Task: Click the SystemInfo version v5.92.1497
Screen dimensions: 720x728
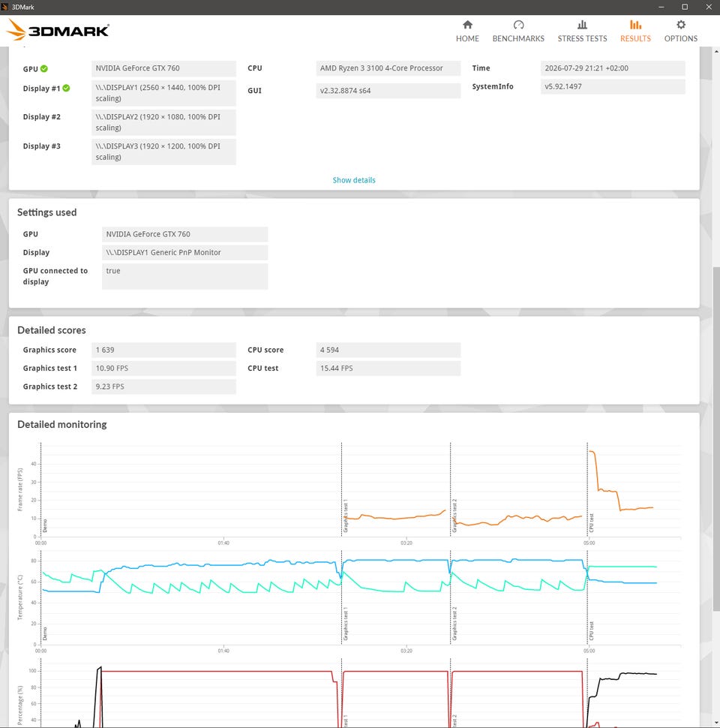Action: tap(613, 86)
